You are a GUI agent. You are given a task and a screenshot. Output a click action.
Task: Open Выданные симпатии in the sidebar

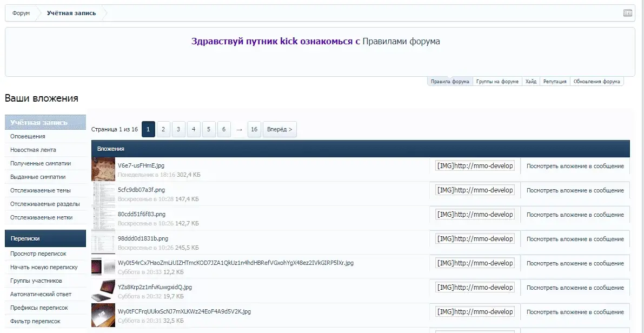45,177
